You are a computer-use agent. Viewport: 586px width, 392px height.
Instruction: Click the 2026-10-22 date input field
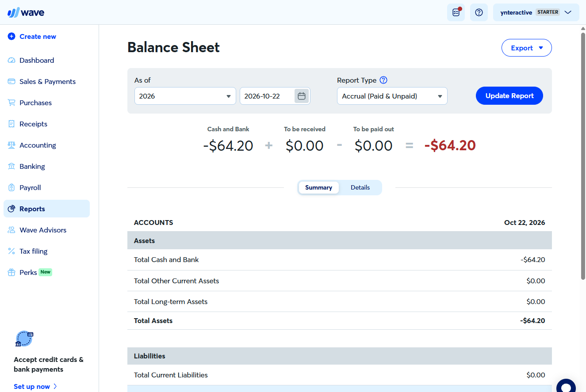[267, 96]
